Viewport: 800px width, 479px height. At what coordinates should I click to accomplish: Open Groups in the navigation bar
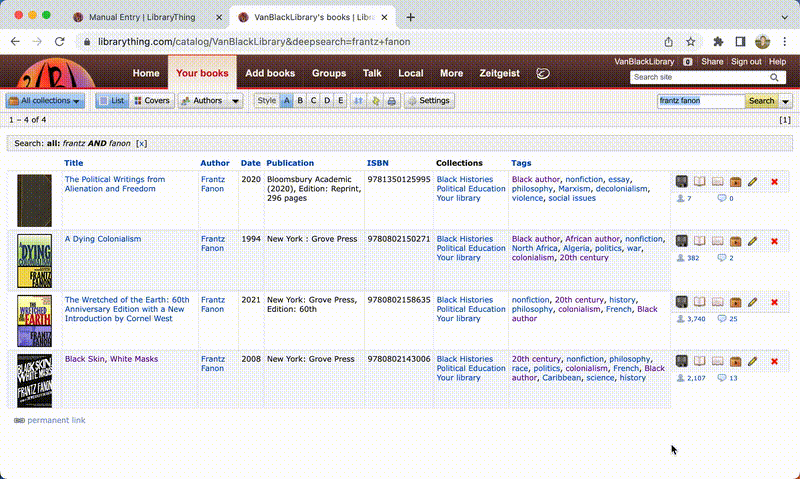tap(329, 73)
